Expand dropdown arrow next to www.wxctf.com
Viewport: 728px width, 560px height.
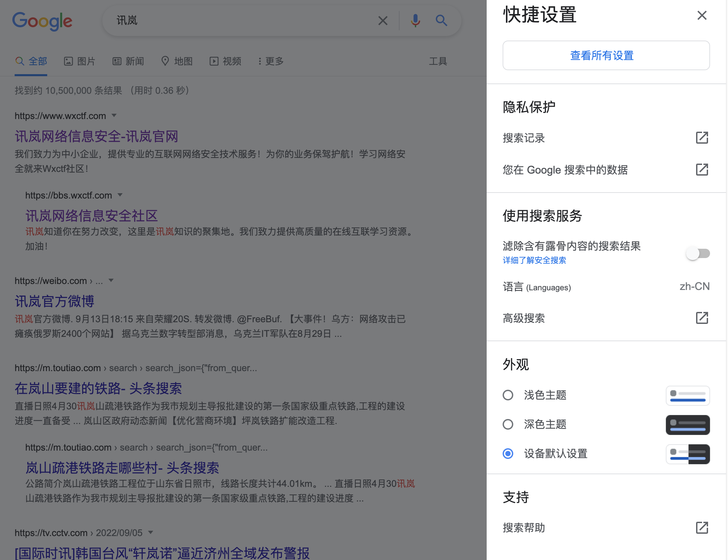(114, 116)
